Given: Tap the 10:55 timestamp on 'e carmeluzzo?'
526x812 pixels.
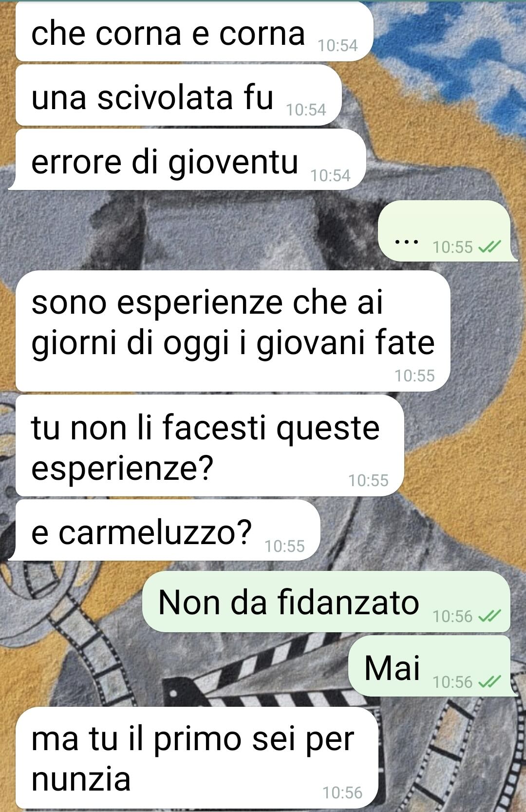Looking at the screenshot, I should point(285,546).
